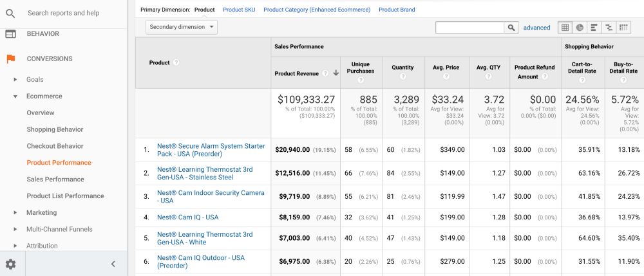
Task: Select Product primary dimension
Action: click(x=205, y=10)
